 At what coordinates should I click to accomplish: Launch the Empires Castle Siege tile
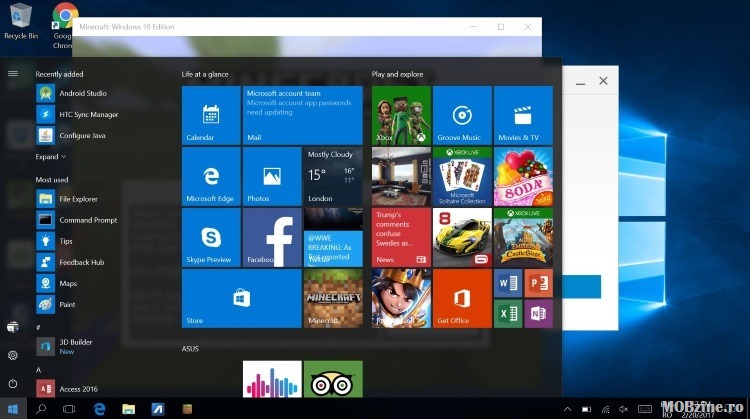(x=523, y=237)
